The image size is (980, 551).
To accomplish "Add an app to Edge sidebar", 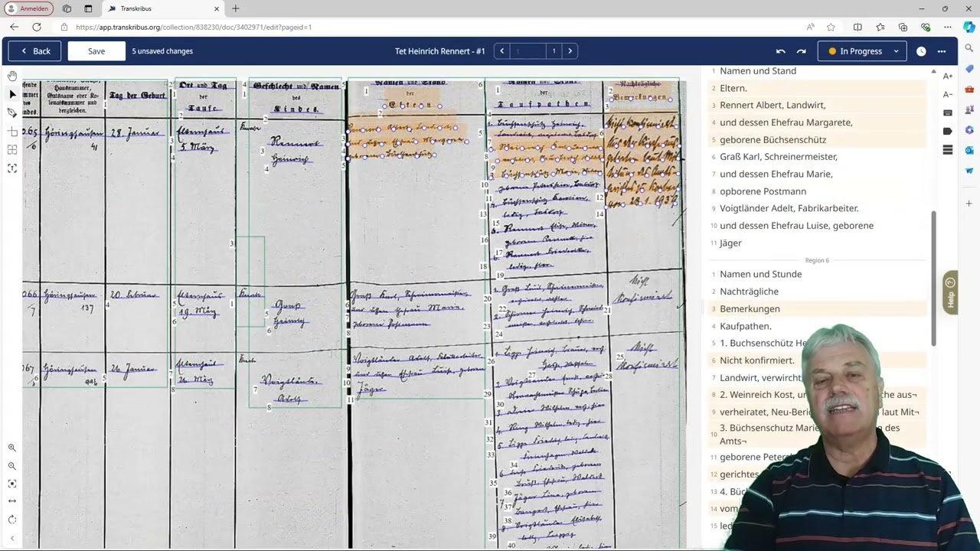I will [969, 204].
